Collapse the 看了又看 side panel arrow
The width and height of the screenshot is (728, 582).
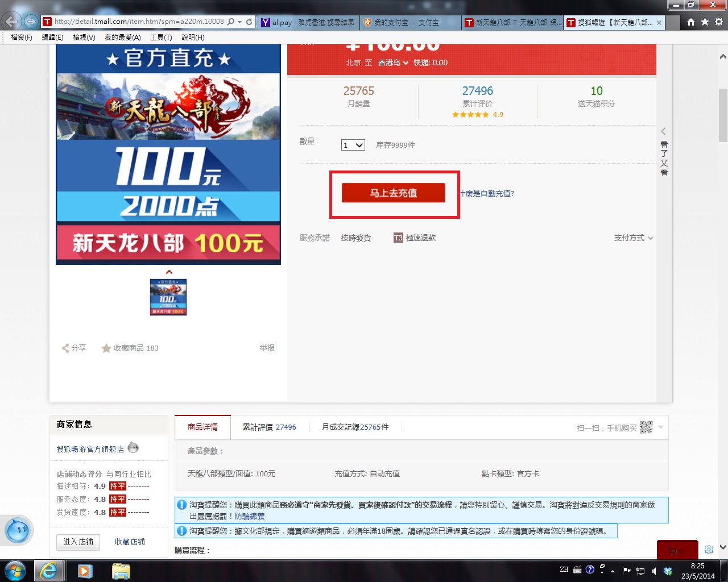(663, 131)
